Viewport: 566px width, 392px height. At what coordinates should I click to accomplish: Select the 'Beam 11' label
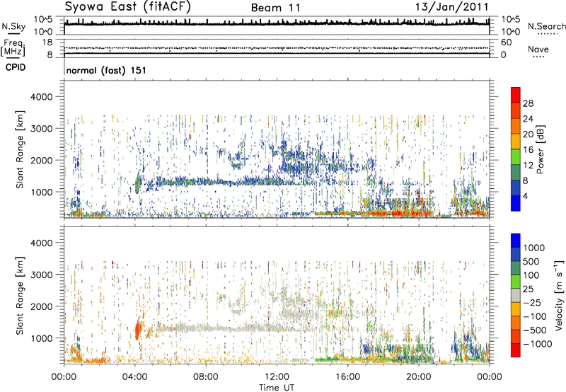tap(275, 8)
